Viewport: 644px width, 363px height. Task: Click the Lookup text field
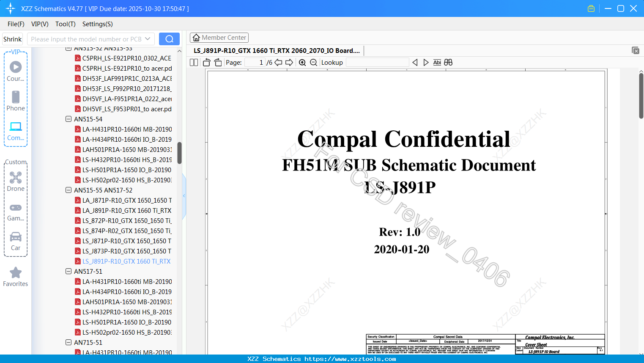click(x=378, y=63)
